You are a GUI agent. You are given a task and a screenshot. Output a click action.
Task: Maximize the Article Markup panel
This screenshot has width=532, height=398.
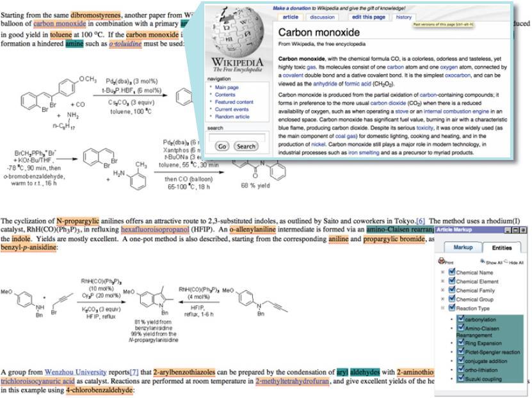point(514,230)
